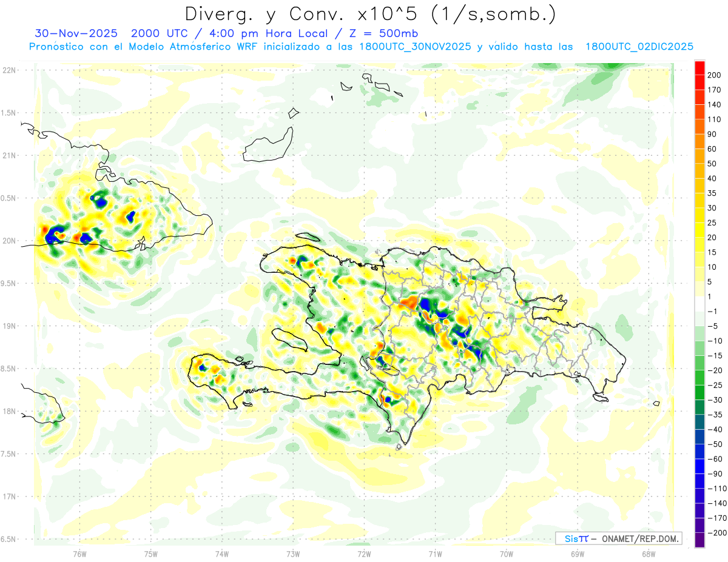
Task: Click the '25' color scale value
Action: (712, 222)
